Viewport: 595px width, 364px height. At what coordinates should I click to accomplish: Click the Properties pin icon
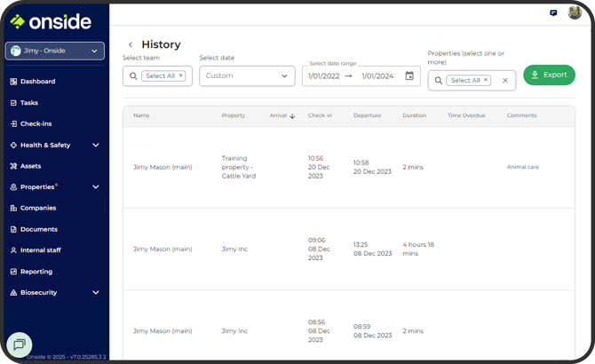(x=13, y=187)
